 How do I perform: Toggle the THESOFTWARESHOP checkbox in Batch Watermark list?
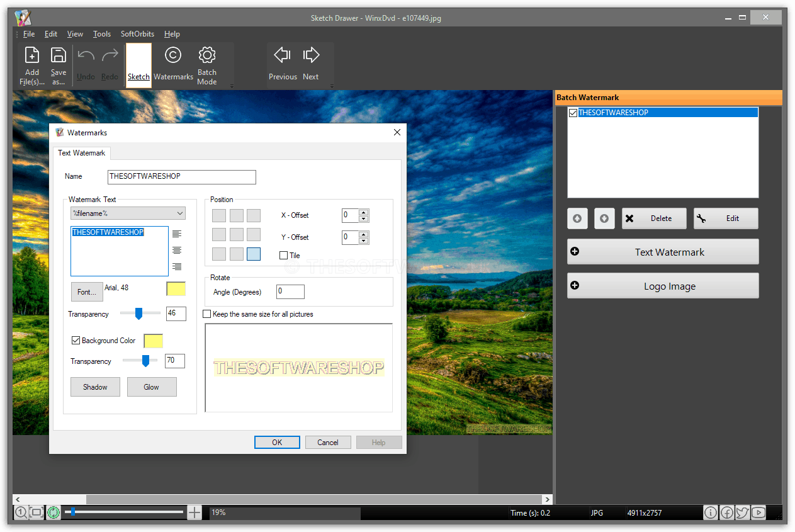573,113
